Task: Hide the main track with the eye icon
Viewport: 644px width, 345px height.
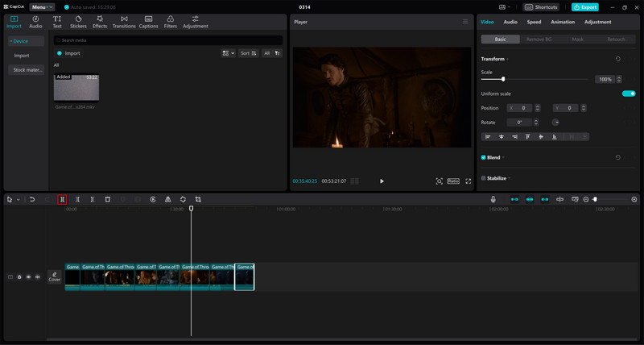Action: [x=28, y=277]
